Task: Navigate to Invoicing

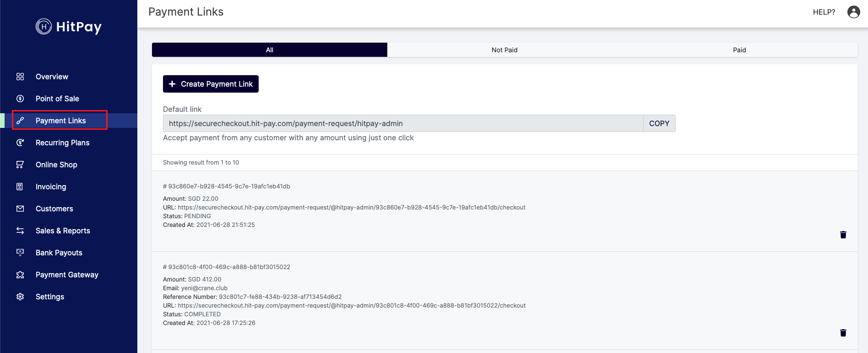Action: pyautogui.click(x=51, y=187)
